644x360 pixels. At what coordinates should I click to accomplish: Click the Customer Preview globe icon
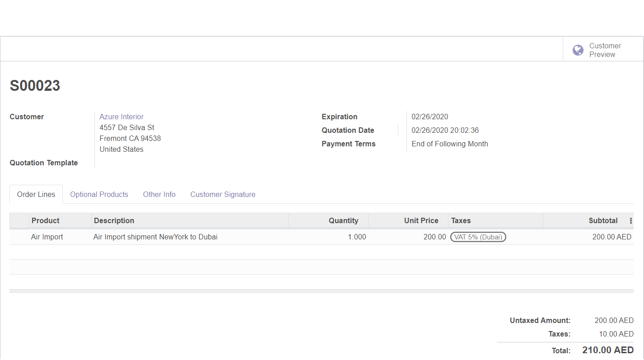(x=578, y=50)
